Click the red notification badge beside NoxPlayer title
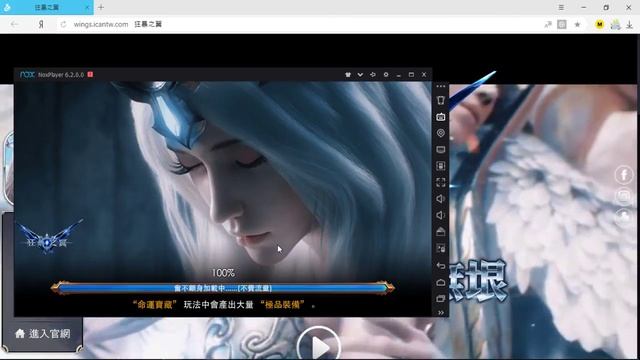This screenshot has width=640, height=360. tap(90, 74)
